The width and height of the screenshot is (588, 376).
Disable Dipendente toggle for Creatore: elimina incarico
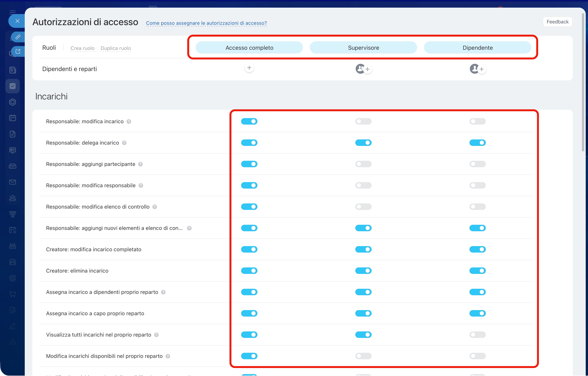[x=477, y=271]
